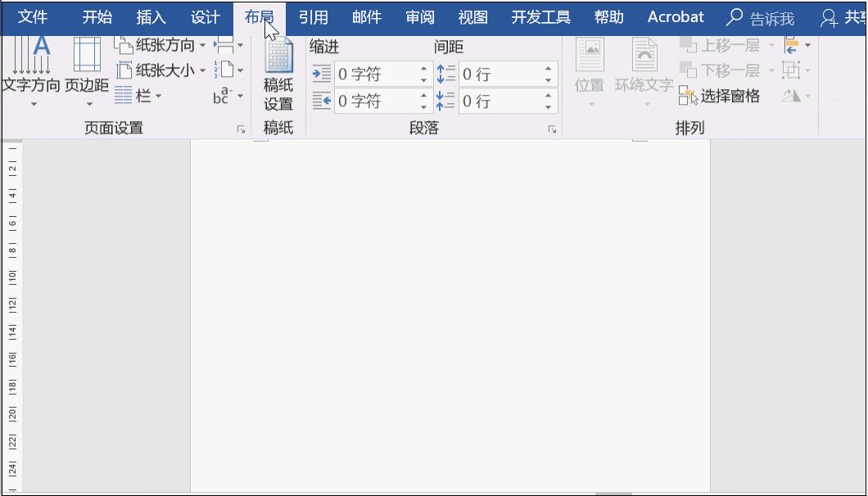The image size is (868, 496).
Task: Open the 栏 columns dropdown arrow
Action: [157, 95]
